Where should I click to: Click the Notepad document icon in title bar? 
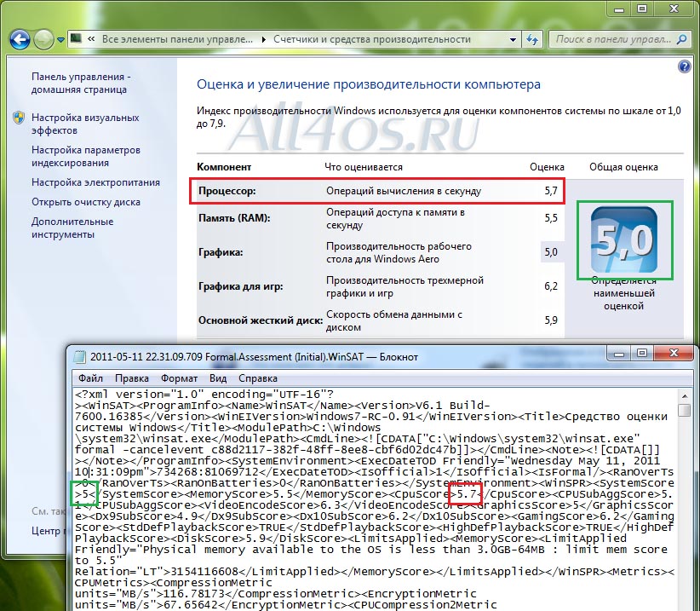pyautogui.click(x=79, y=357)
